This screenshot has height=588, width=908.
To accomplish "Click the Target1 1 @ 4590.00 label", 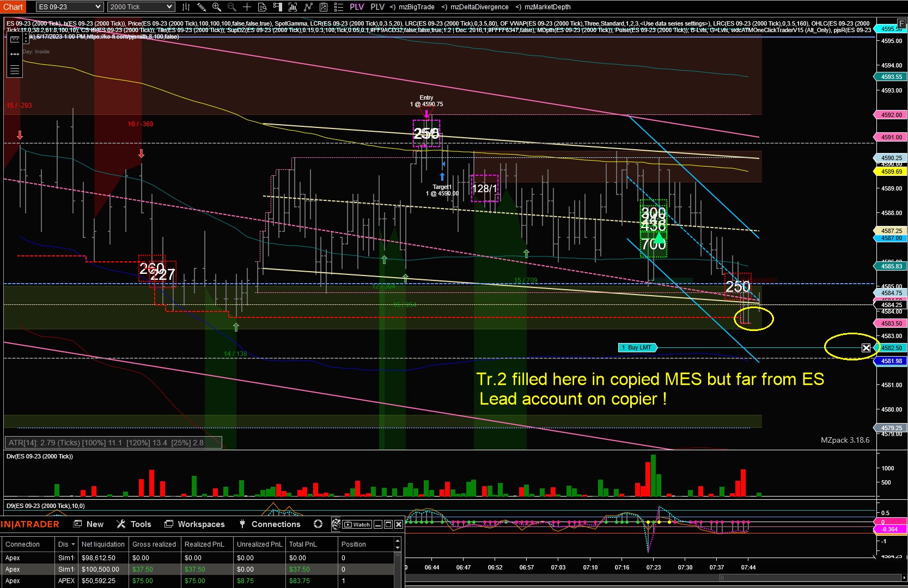I will coord(442,190).
